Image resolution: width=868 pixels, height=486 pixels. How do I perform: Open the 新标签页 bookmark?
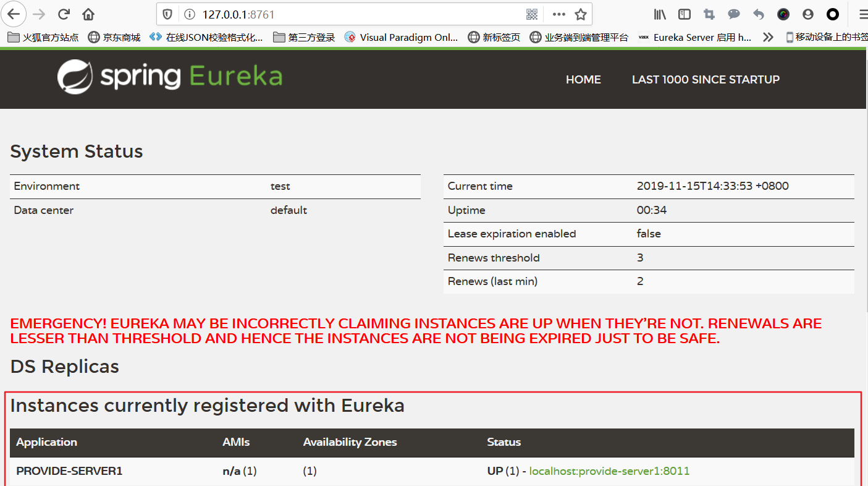(494, 37)
